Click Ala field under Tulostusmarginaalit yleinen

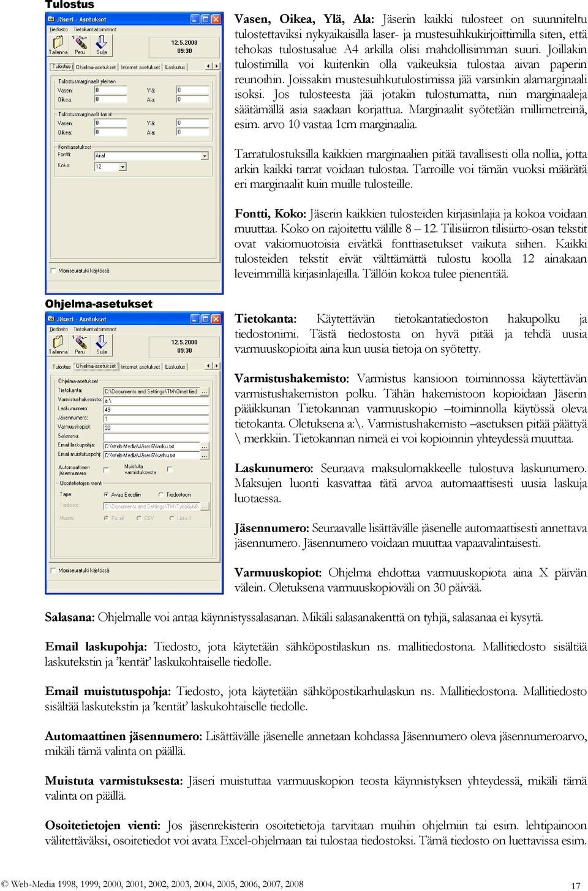point(192,99)
